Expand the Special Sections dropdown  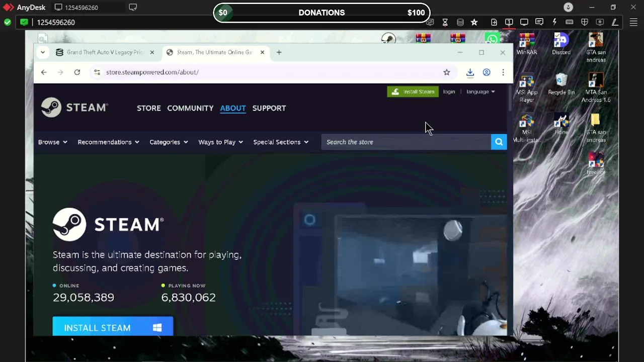[281, 142]
